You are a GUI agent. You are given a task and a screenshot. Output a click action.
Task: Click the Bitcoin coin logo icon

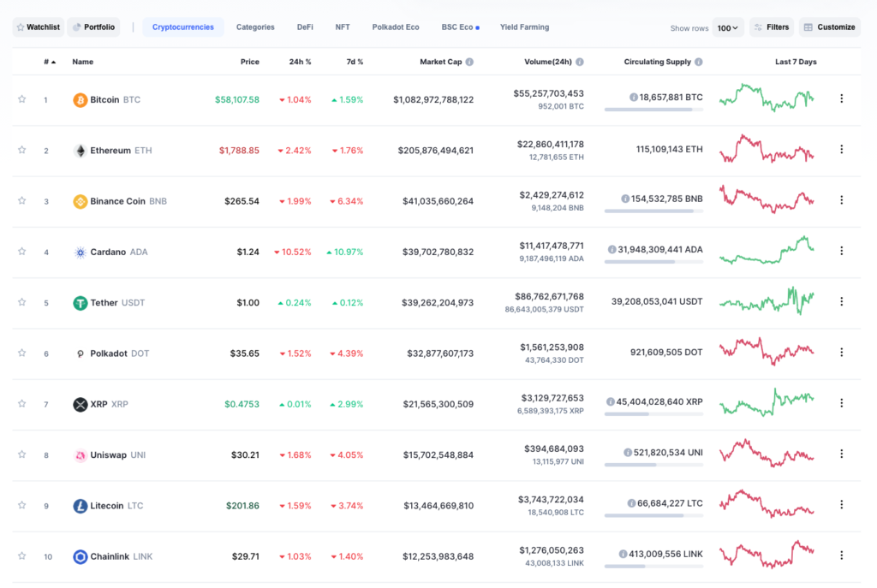(80, 100)
